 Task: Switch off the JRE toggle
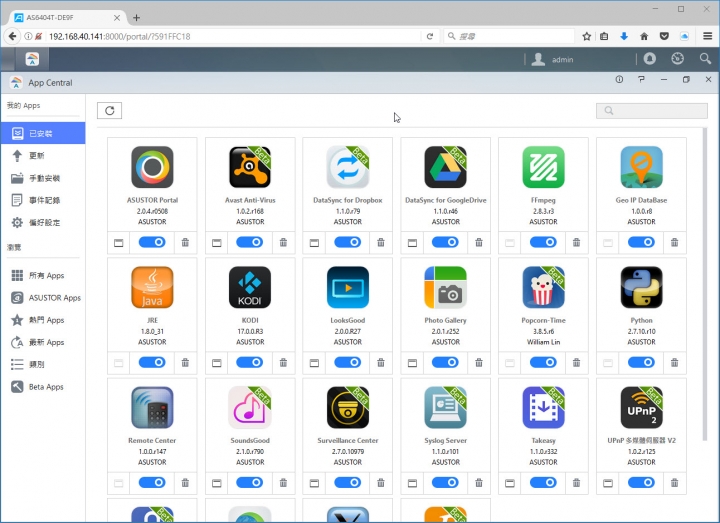[x=152, y=362]
